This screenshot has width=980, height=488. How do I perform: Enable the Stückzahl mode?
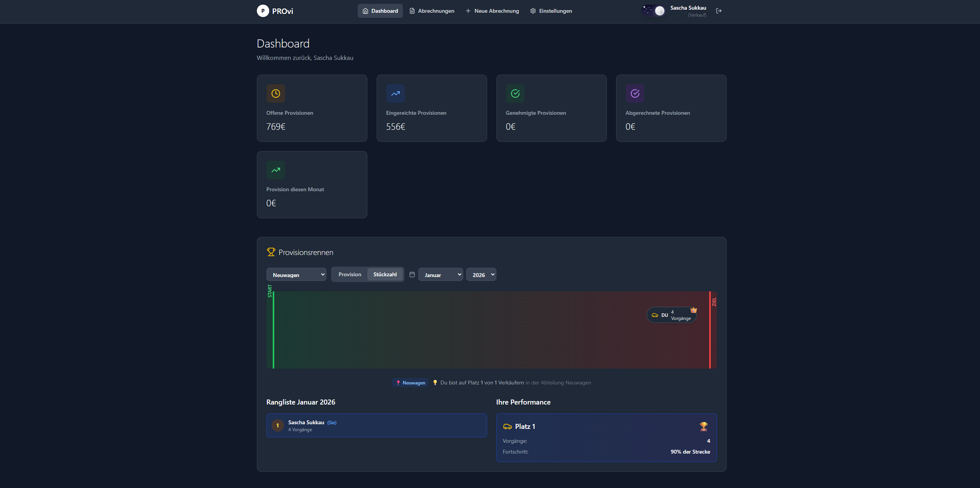coord(385,274)
